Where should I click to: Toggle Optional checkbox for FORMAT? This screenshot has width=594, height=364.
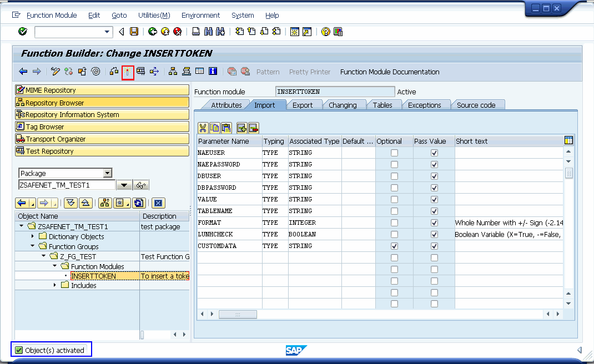point(394,223)
